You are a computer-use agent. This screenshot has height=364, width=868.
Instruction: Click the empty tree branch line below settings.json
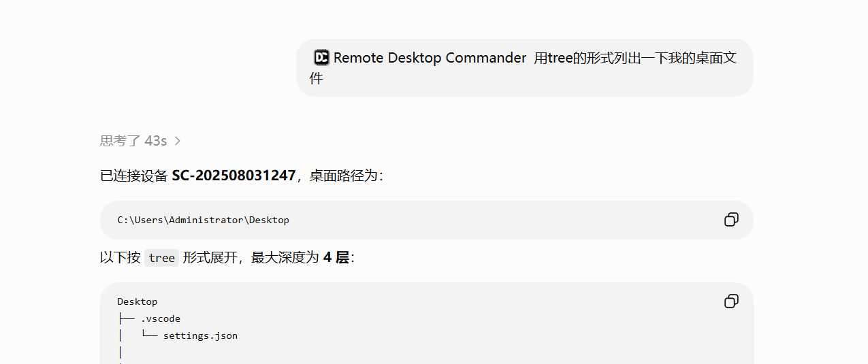120,352
